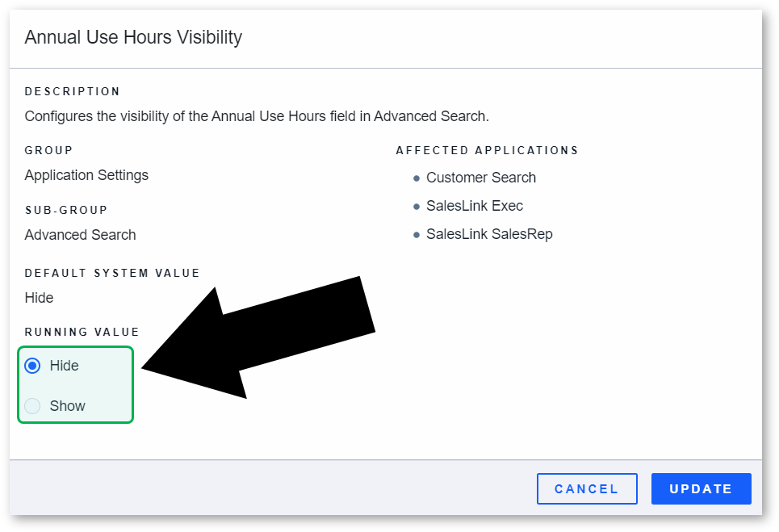Click Customer Search in affected applications
The image size is (779, 532).
481,178
